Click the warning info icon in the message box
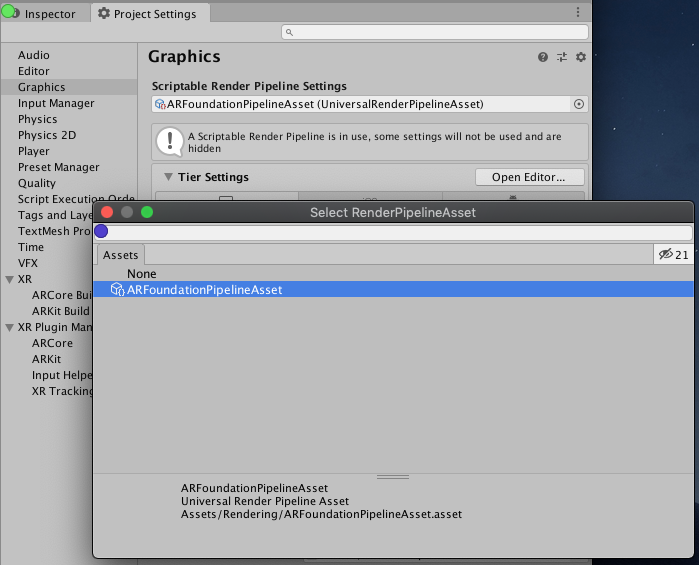The height and width of the screenshot is (565, 699). point(171,142)
